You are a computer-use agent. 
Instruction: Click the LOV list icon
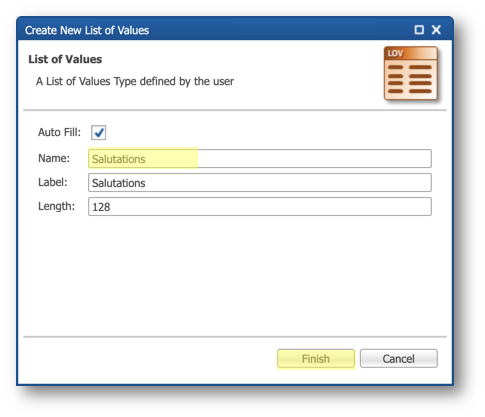(x=411, y=73)
